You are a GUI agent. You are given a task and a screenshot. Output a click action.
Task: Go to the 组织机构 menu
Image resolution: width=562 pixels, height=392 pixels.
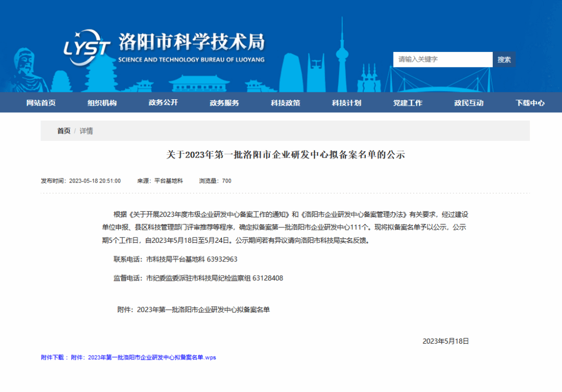pos(102,103)
